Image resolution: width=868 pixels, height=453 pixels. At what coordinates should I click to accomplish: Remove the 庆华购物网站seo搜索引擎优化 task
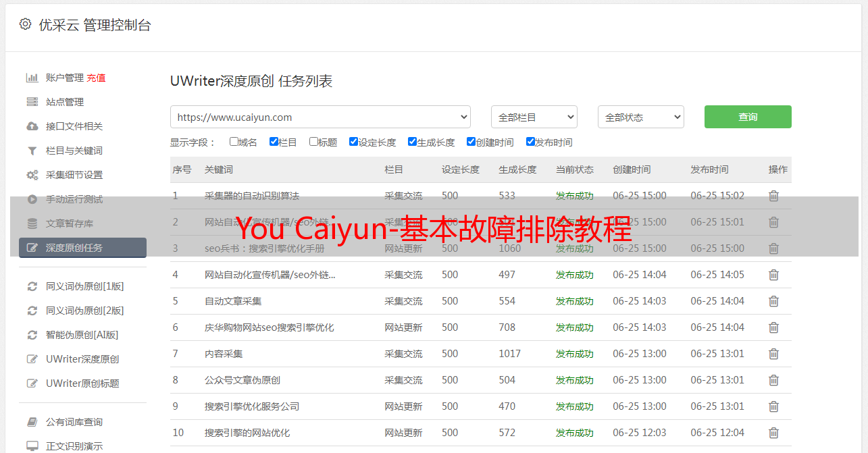[x=773, y=327]
